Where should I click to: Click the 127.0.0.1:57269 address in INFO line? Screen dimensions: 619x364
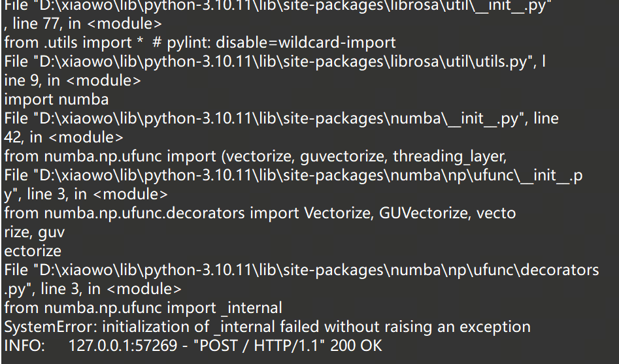pos(123,346)
